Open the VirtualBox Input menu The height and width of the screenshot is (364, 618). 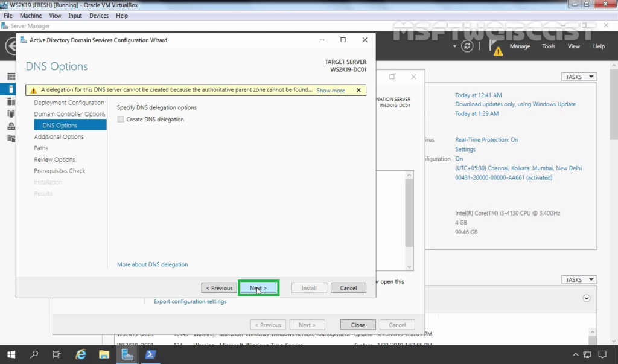75,15
